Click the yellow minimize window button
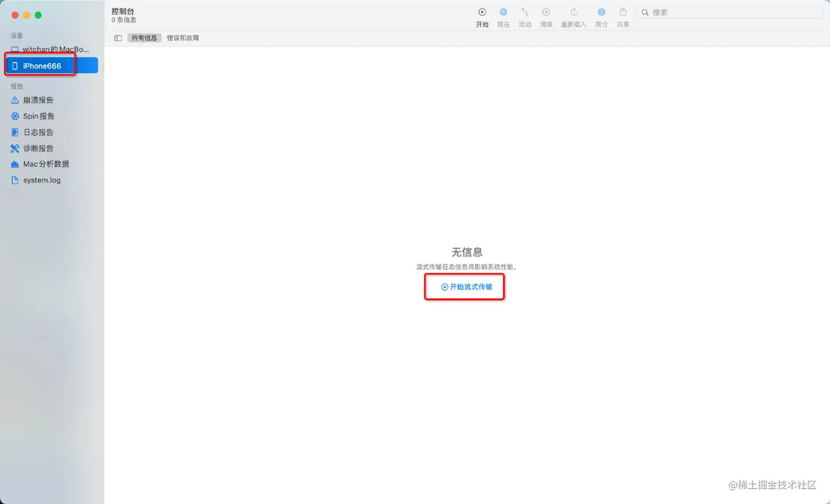This screenshot has height=504, width=830. click(26, 15)
